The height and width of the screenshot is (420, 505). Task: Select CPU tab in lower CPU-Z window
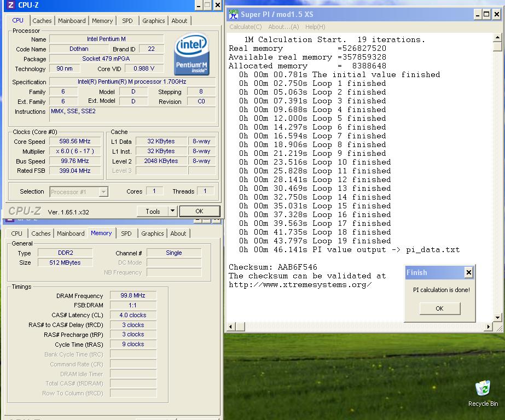(x=17, y=234)
